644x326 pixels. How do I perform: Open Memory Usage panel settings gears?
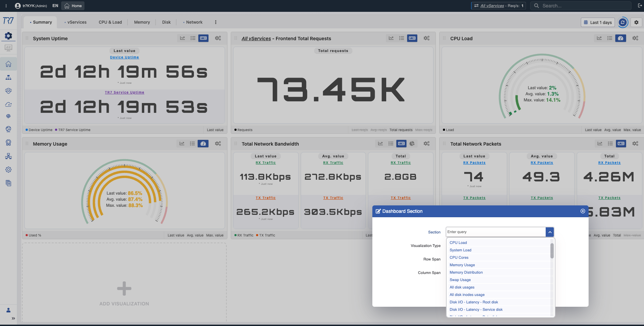[x=218, y=144]
